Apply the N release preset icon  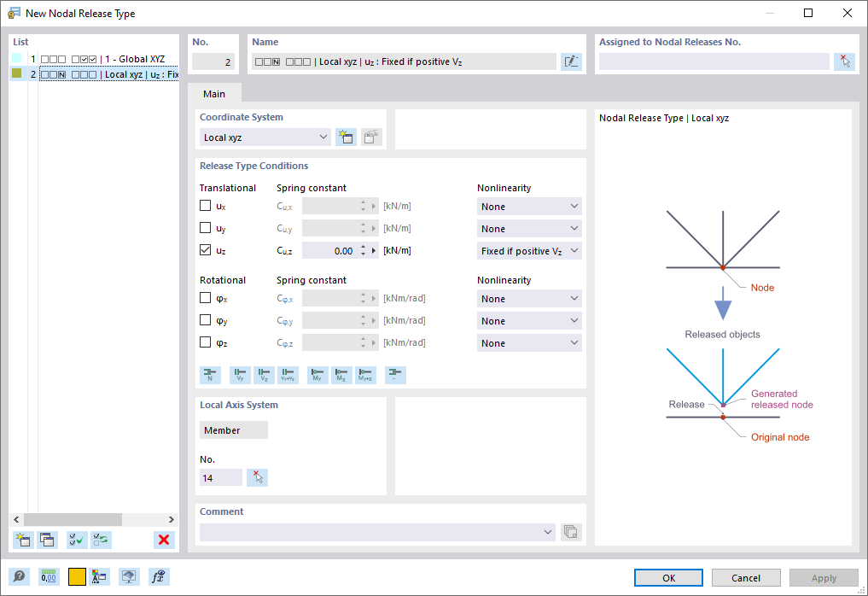tap(210, 375)
